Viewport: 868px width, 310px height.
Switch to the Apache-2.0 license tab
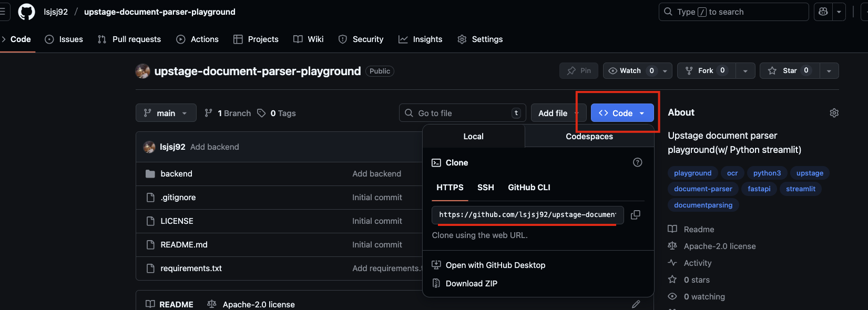tap(251, 304)
